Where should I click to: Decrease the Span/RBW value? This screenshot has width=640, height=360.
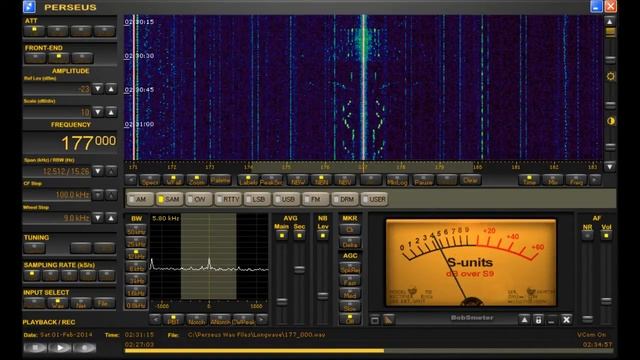tap(98, 171)
